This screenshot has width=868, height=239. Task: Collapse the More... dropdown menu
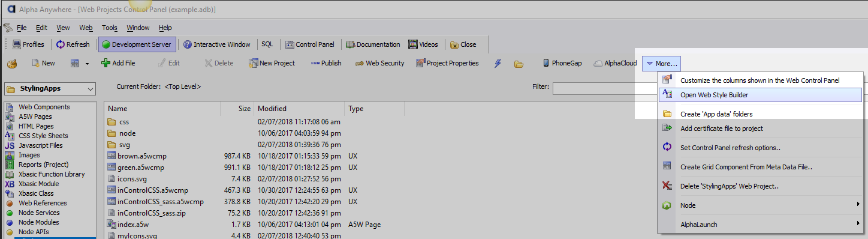tap(661, 63)
